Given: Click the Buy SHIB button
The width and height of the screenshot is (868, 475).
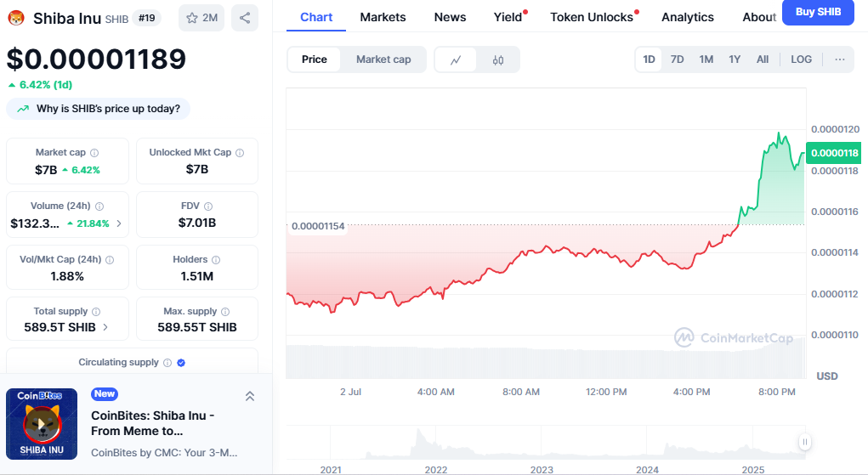Looking at the screenshot, I should 818,12.
